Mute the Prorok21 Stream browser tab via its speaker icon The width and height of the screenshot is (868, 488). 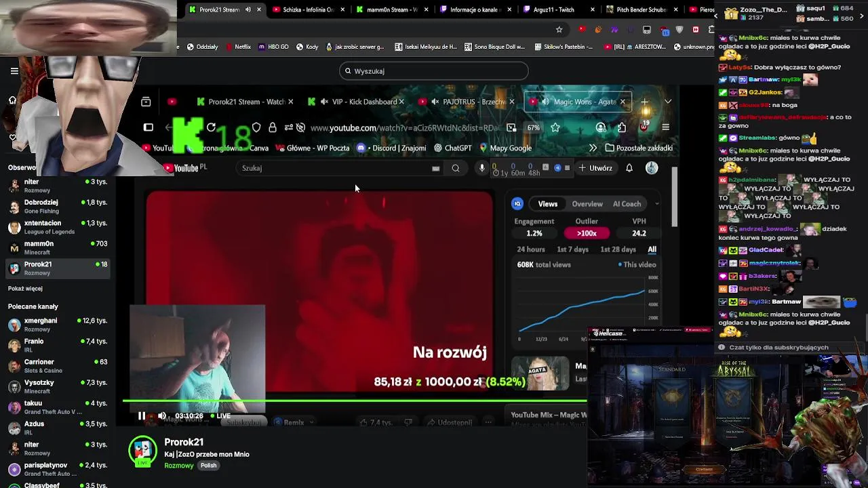(248, 9)
